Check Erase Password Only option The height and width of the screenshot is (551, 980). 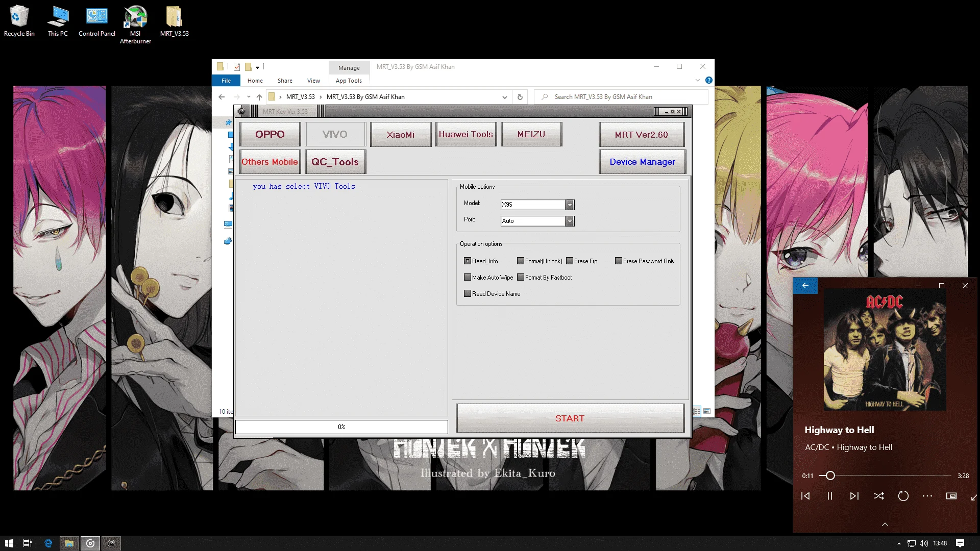click(619, 261)
